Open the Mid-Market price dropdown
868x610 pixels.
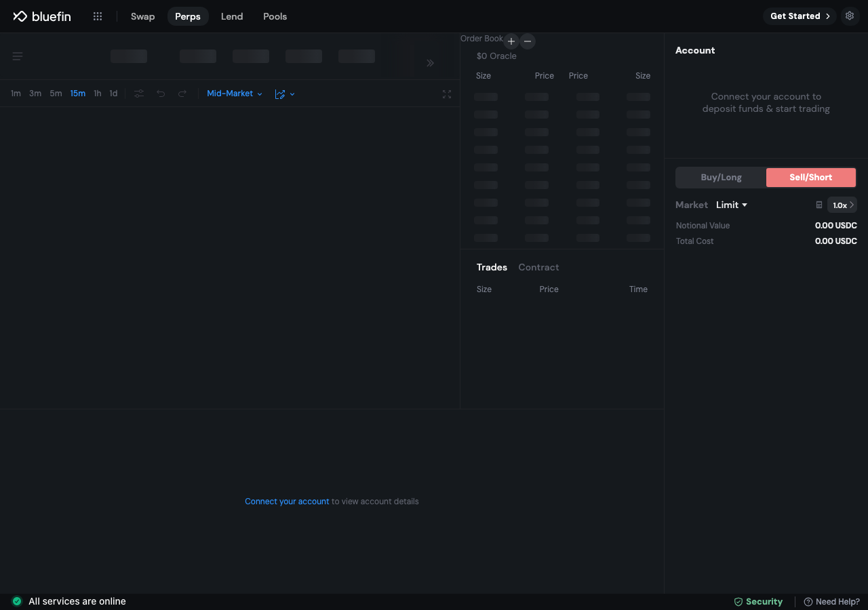[x=235, y=94]
